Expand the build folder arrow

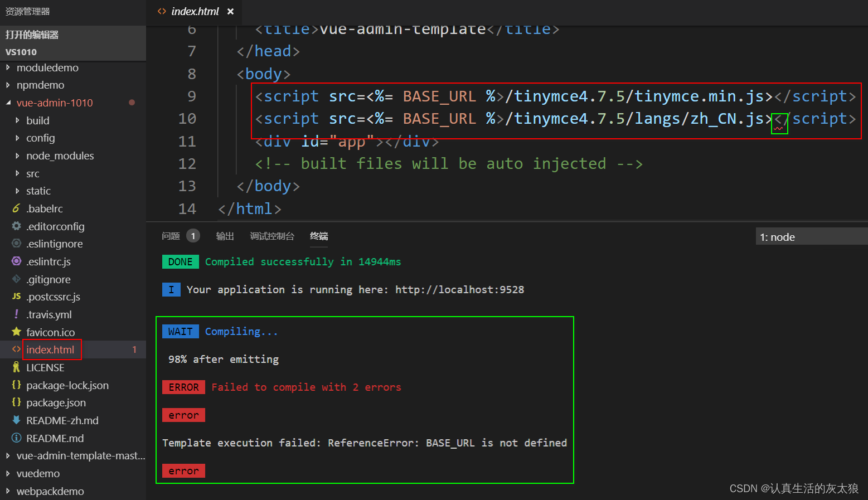pyautogui.click(x=17, y=120)
